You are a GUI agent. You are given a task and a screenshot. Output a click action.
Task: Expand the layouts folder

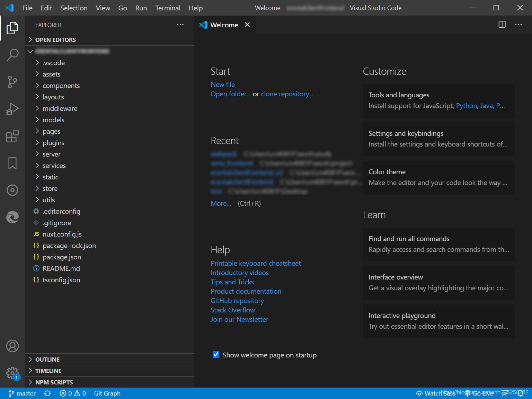[109, 97]
